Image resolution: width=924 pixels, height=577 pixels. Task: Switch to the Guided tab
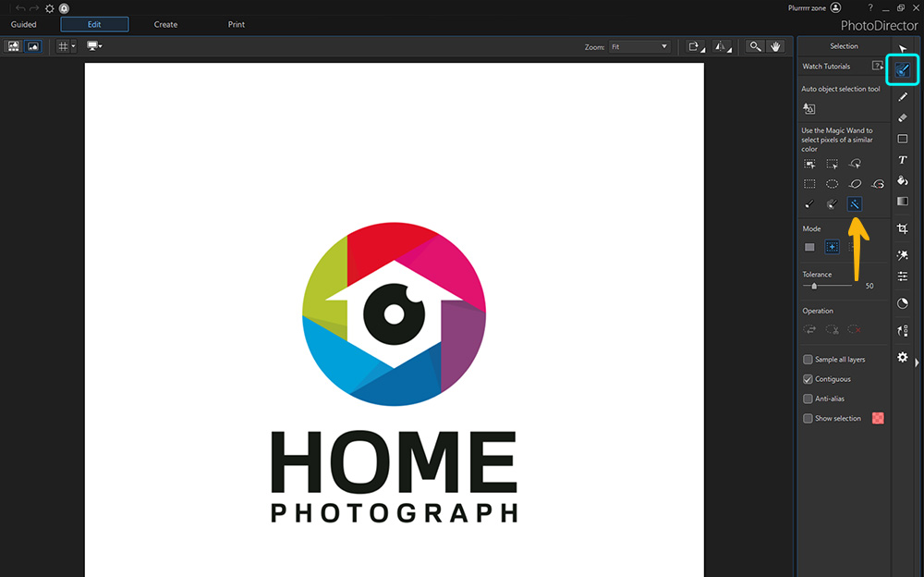(24, 24)
